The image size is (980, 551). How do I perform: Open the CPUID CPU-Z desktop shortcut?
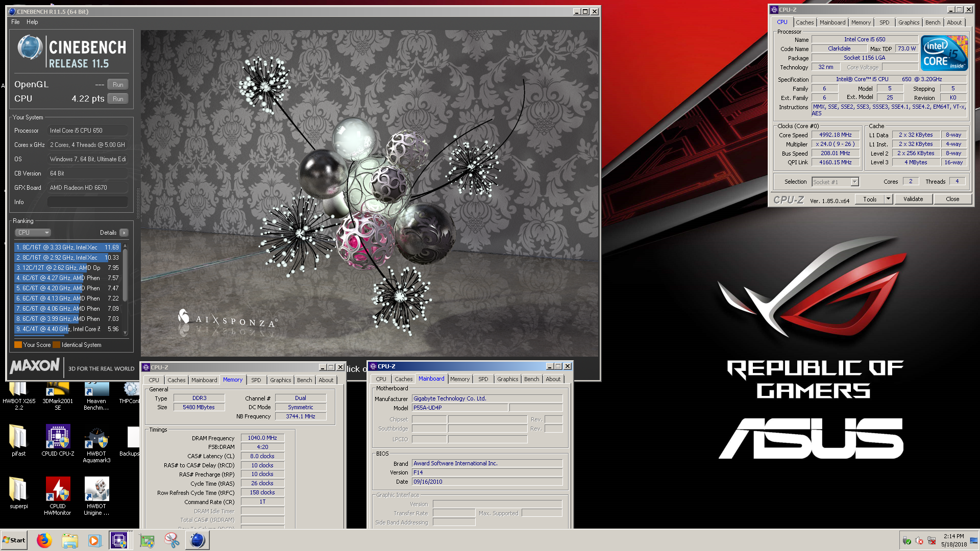[58, 440]
